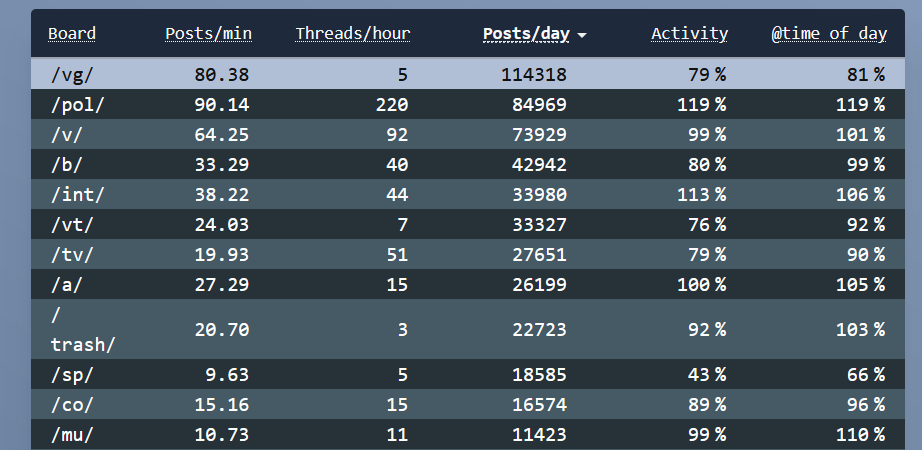Viewport: 922px width, 450px height.
Task: Sort table by Board column header
Action: click(x=72, y=34)
